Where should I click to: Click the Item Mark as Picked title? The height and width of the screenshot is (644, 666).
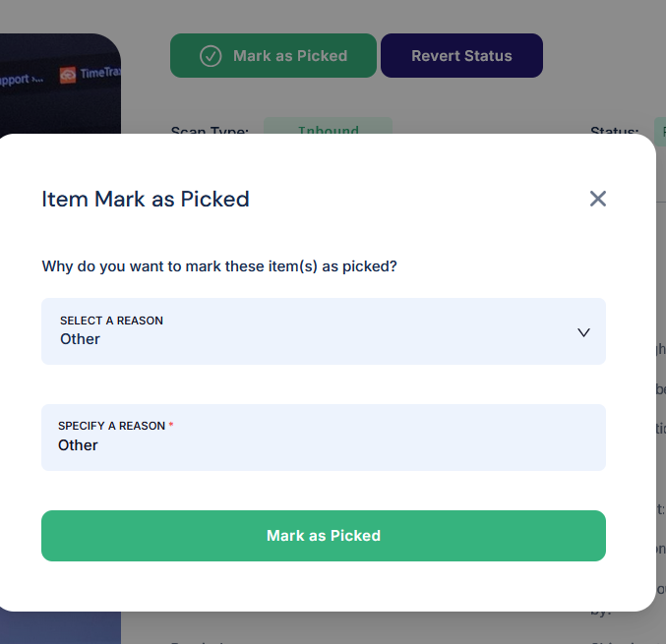[146, 199]
